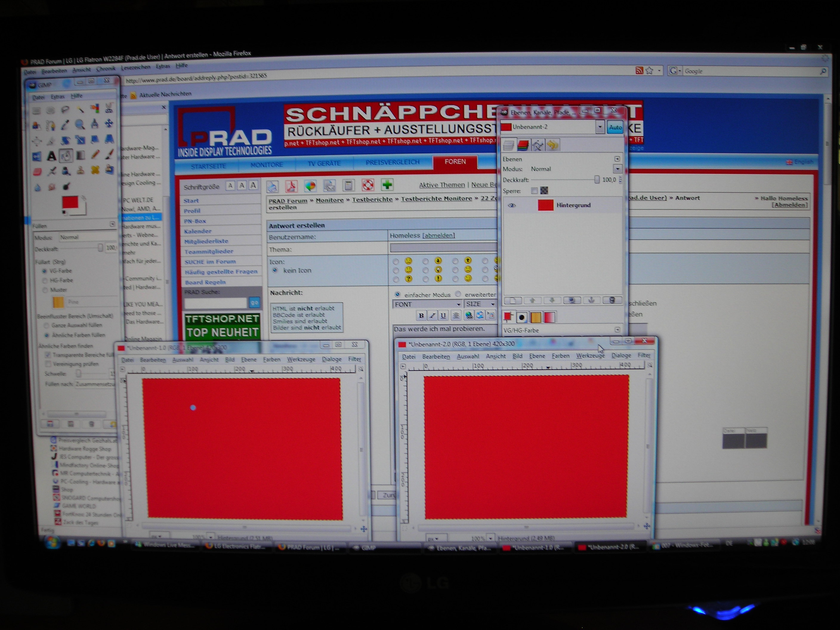Select the Zoom magnifier tool
The width and height of the screenshot is (840, 630).
click(80, 125)
